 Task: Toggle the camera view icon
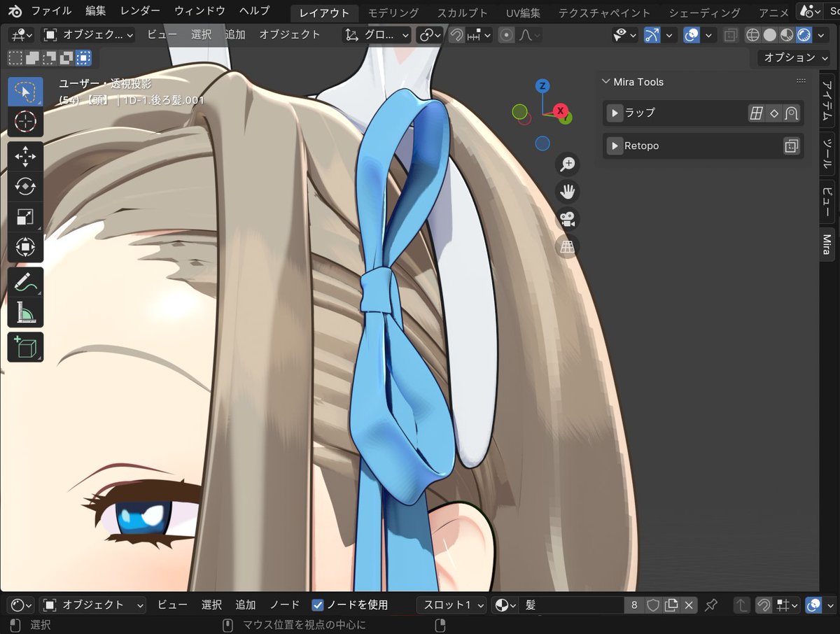568,218
